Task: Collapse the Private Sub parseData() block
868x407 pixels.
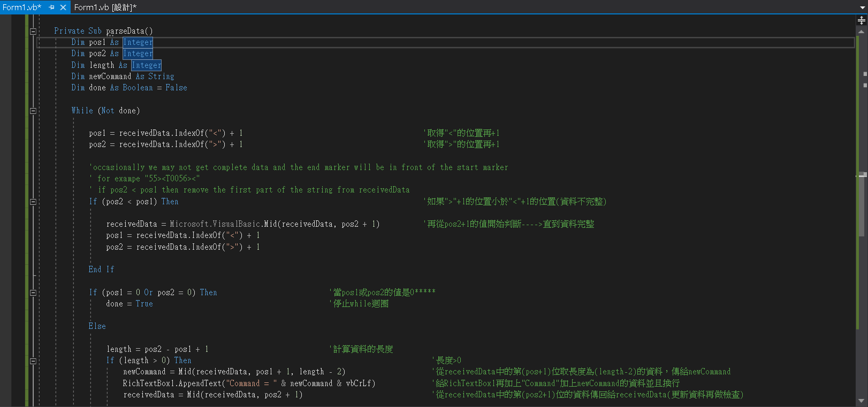Action: [33, 31]
